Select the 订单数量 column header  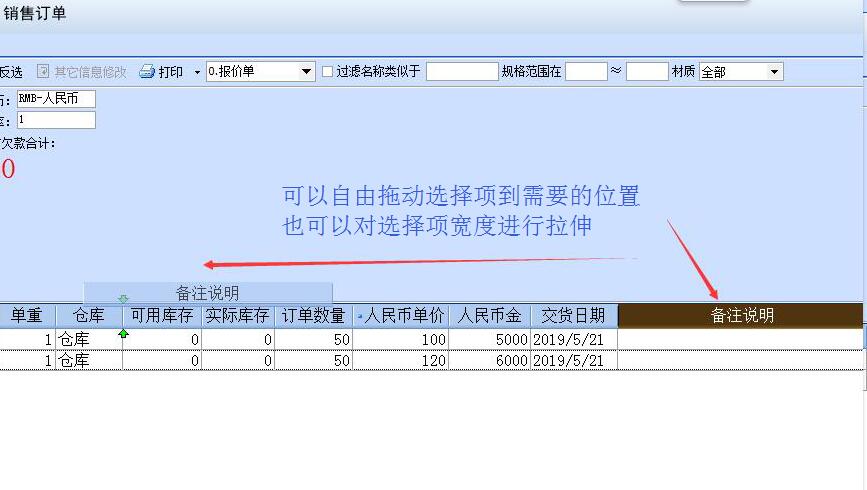coord(313,316)
